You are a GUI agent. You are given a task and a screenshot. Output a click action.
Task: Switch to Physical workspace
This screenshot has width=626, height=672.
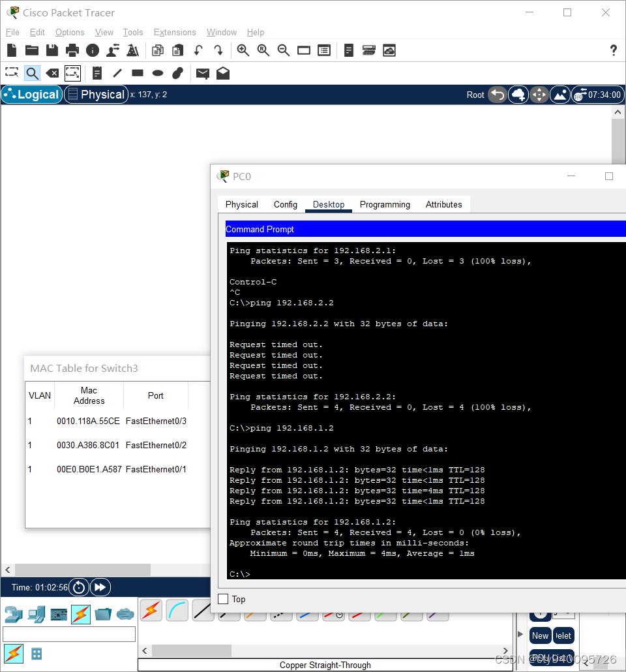pos(97,95)
